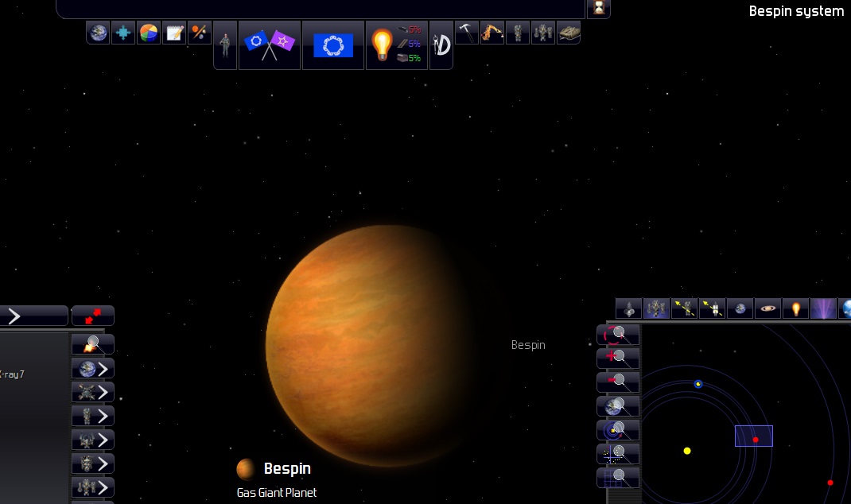Viewport: 851px width, 504px height.
Task: Toggle station travel vectors arrow icon
Action: click(712, 308)
